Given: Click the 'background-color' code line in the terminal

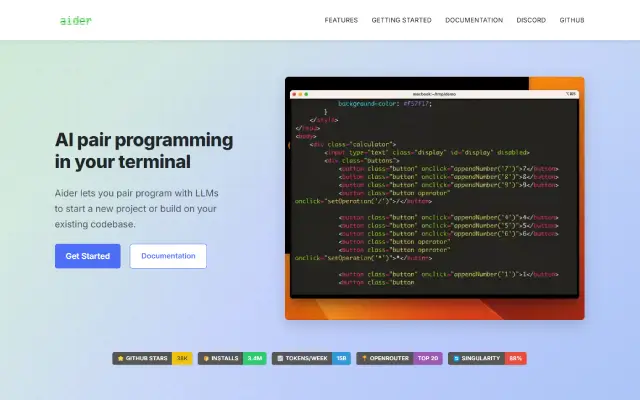Looking at the screenshot, I should point(385,104).
